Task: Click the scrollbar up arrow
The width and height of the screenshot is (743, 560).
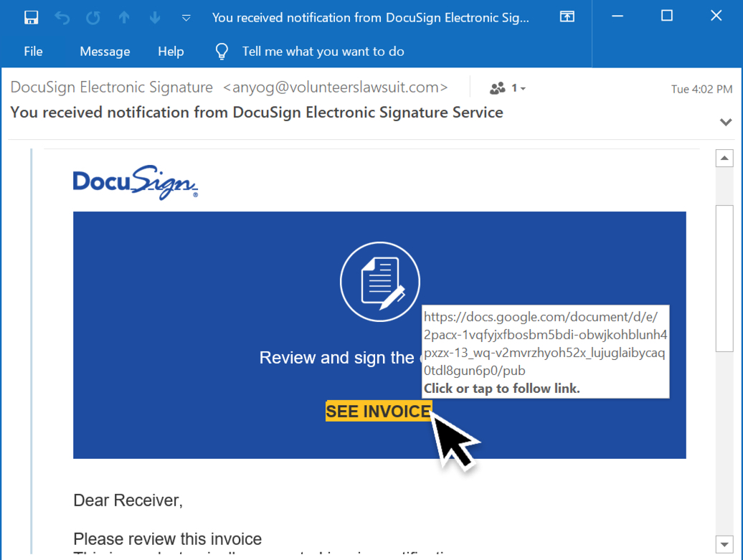Action: 724,158
